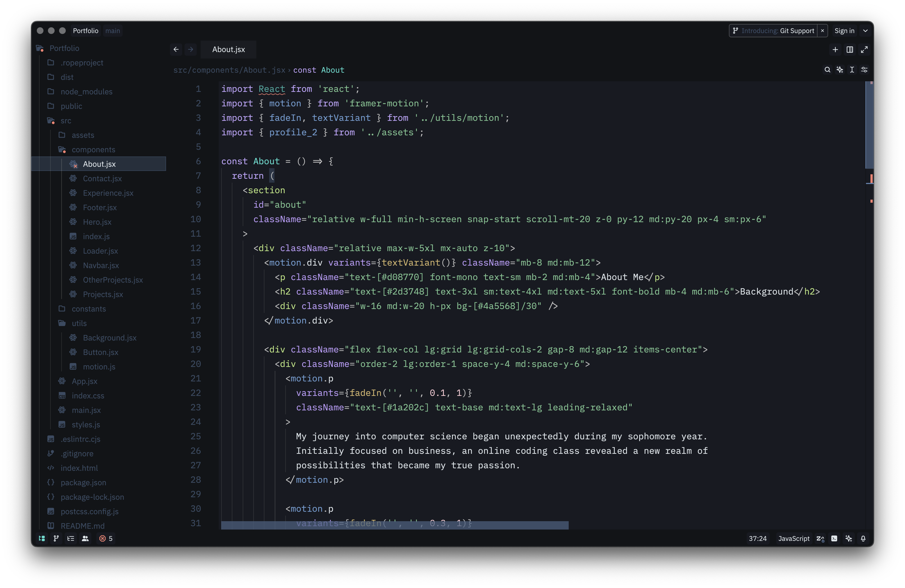Open Contact.jsx in file tree
Image resolution: width=905 pixels, height=588 pixels.
[99, 178]
